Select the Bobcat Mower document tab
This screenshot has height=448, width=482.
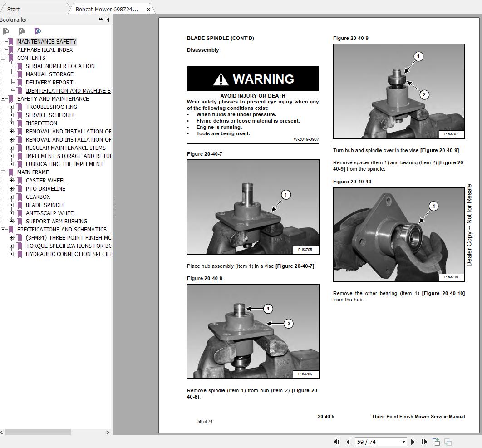coord(107,9)
